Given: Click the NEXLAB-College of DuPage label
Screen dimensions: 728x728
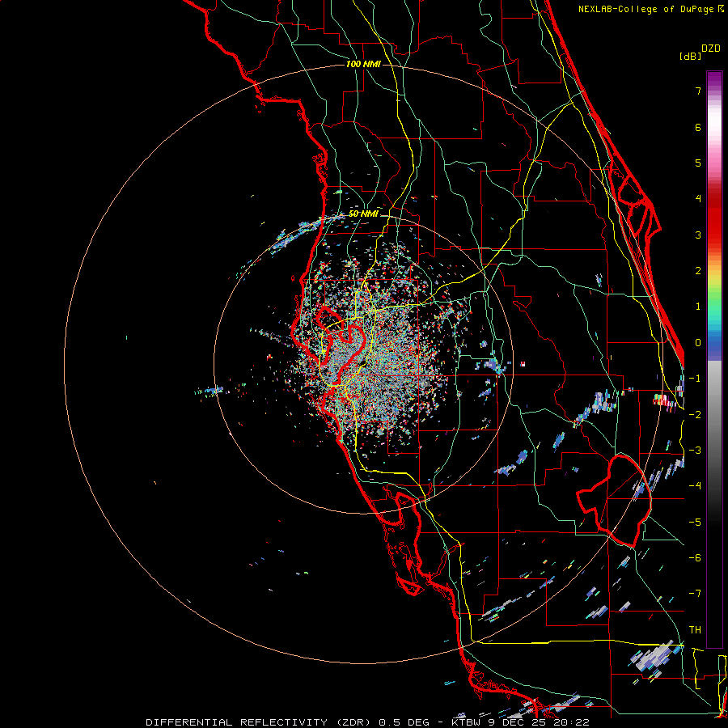Looking at the screenshot, I should click(645, 9).
